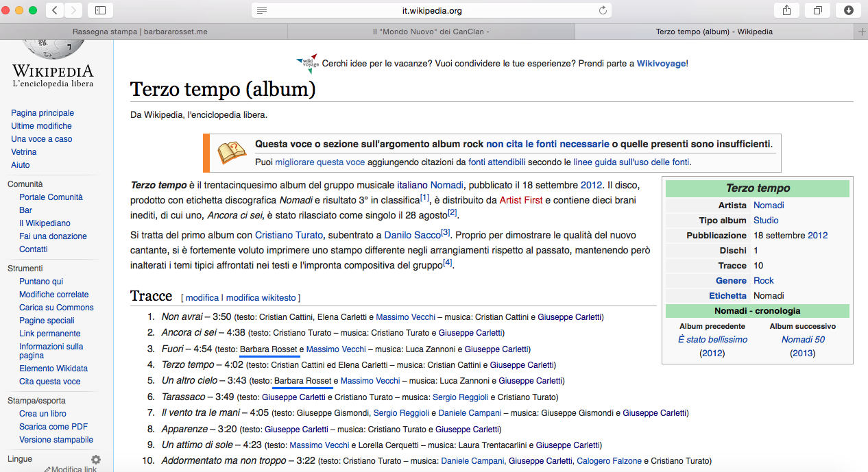This screenshot has height=472, width=868.
Task: Click 'migliorare questa voce' link
Action: point(320,162)
